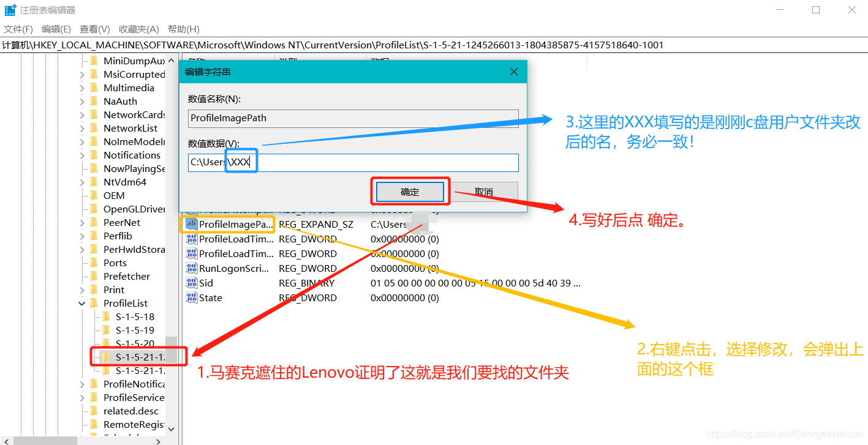Select the State value name
This screenshot has height=445, width=868.
point(211,297)
